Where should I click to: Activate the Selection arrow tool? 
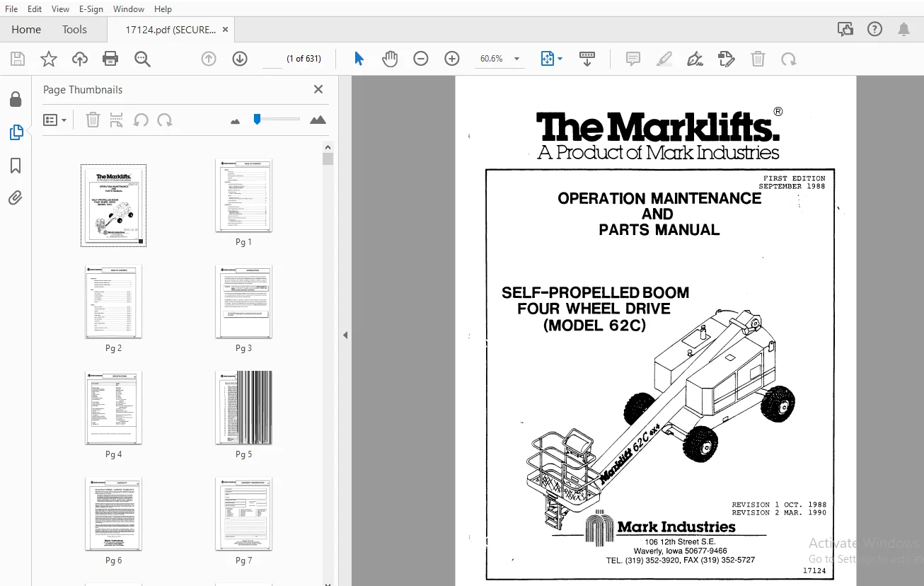(359, 59)
